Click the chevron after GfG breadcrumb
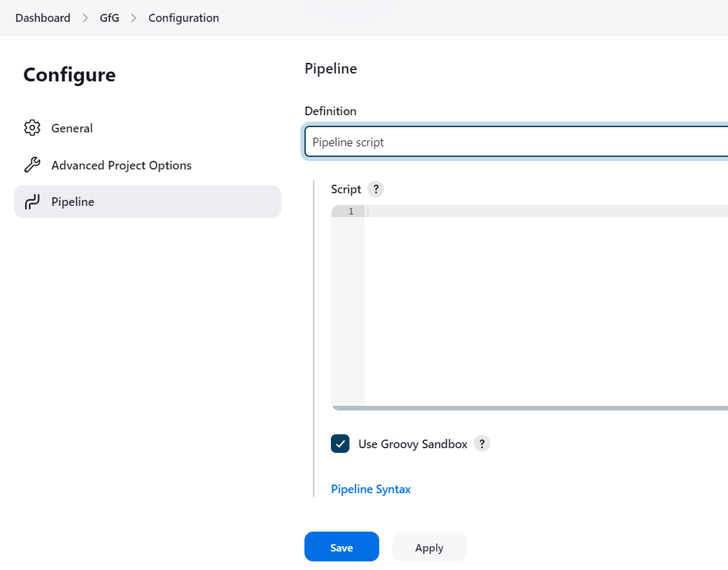 coord(134,18)
